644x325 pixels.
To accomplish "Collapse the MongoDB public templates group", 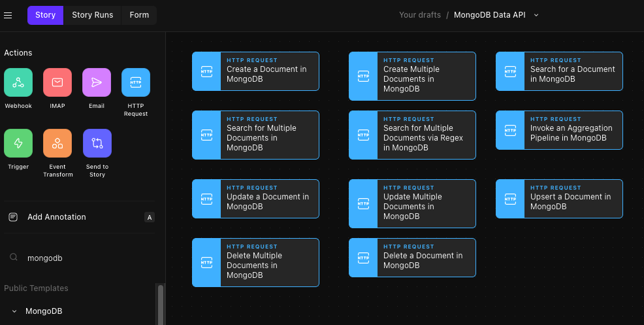I will point(14,311).
